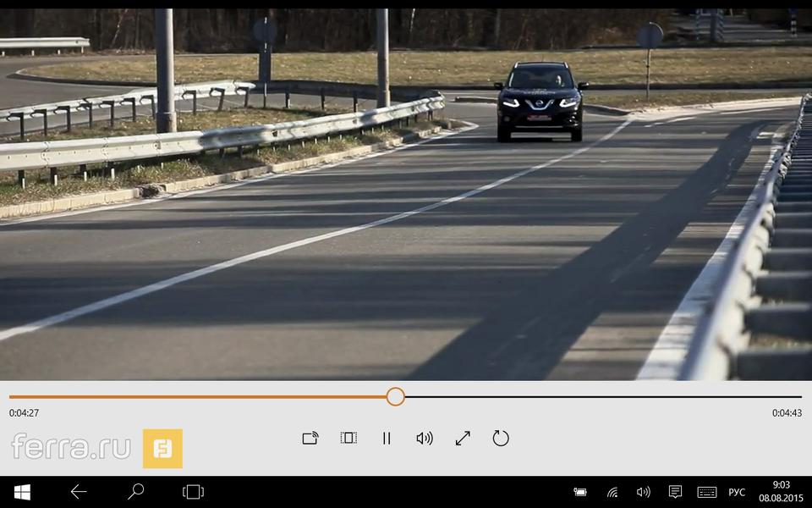
Task: Click the seek bar slider handle
Action: (396, 396)
